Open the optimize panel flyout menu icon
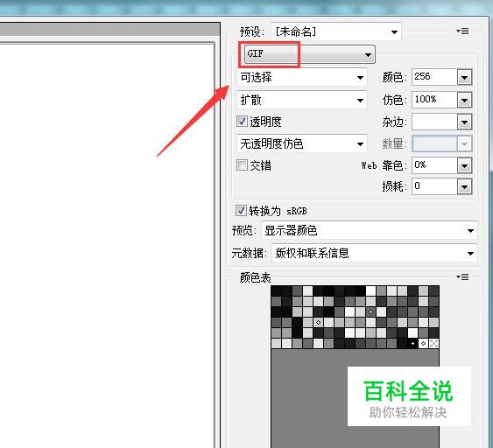Screen dimensions: 493x448 click(462, 31)
